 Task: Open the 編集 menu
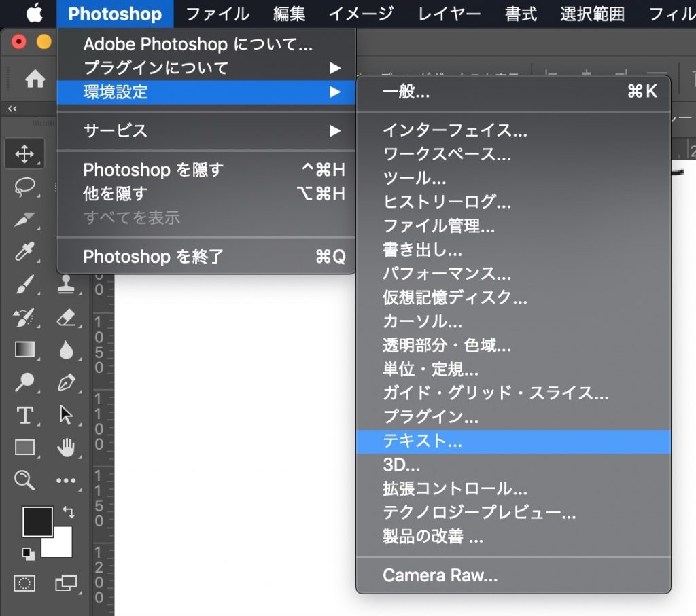click(x=290, y=14)
